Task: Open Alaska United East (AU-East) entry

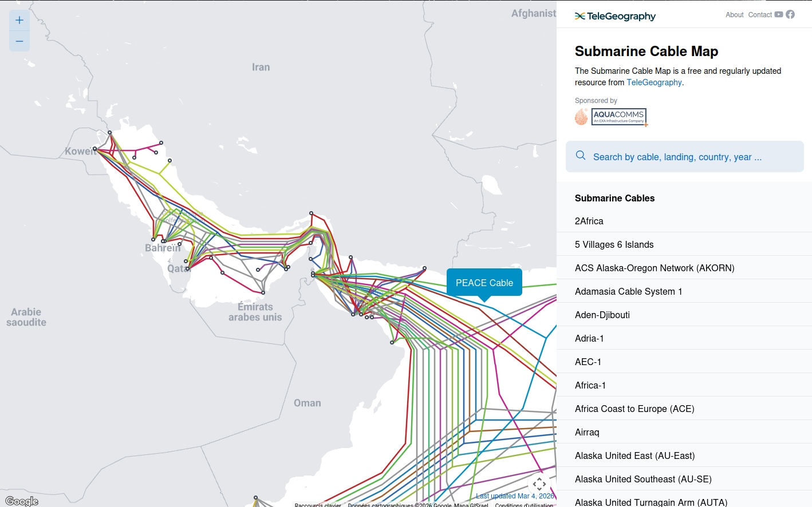Action: click(684, 455)
